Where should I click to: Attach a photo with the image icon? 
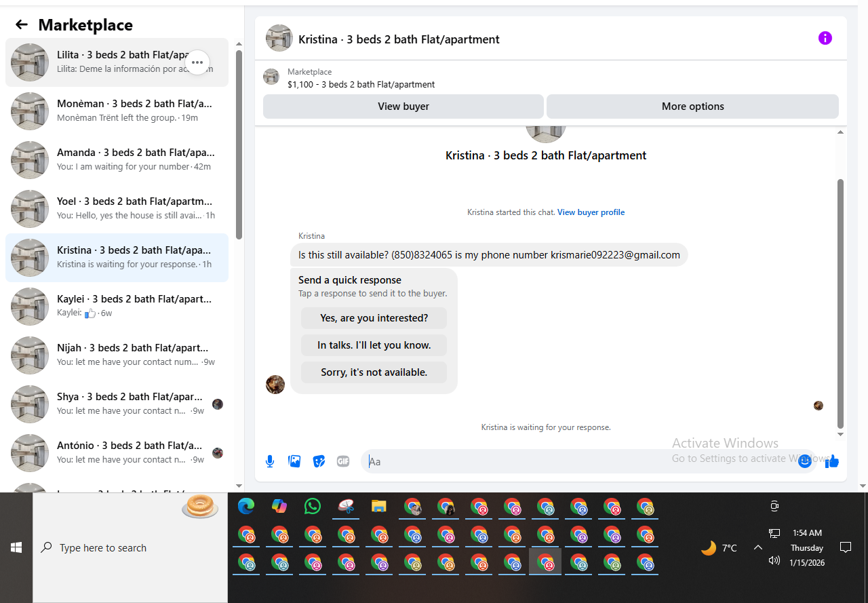pyautogui.click(x=294, y=461)
